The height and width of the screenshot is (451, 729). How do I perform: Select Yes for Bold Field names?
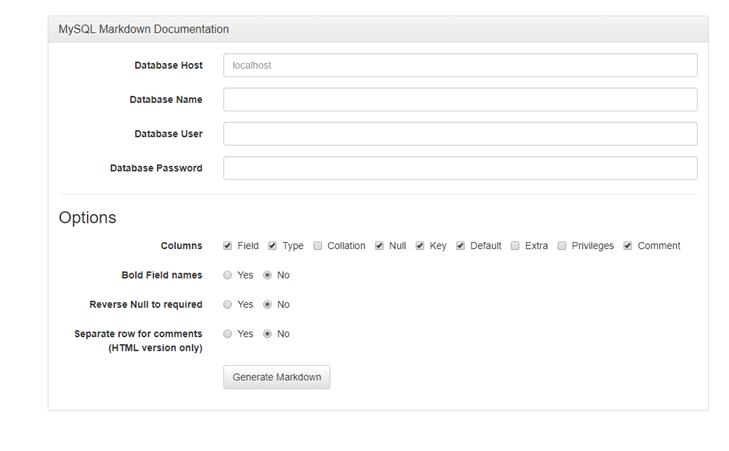pos(227,275)
